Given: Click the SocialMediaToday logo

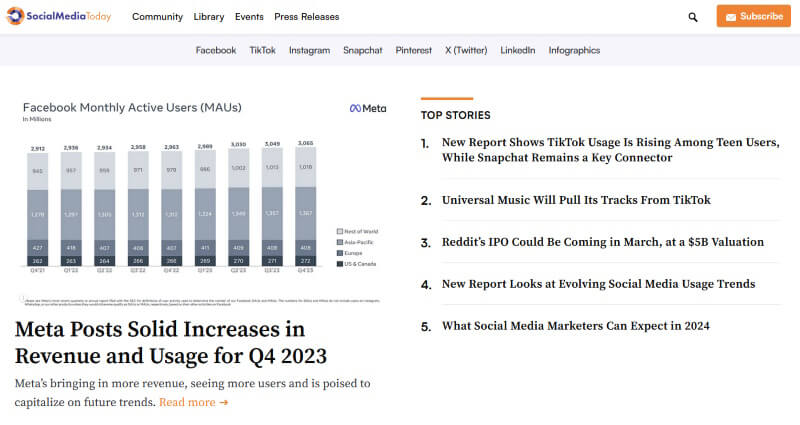Looking at the screenshot, I should [x=59, y=16].
